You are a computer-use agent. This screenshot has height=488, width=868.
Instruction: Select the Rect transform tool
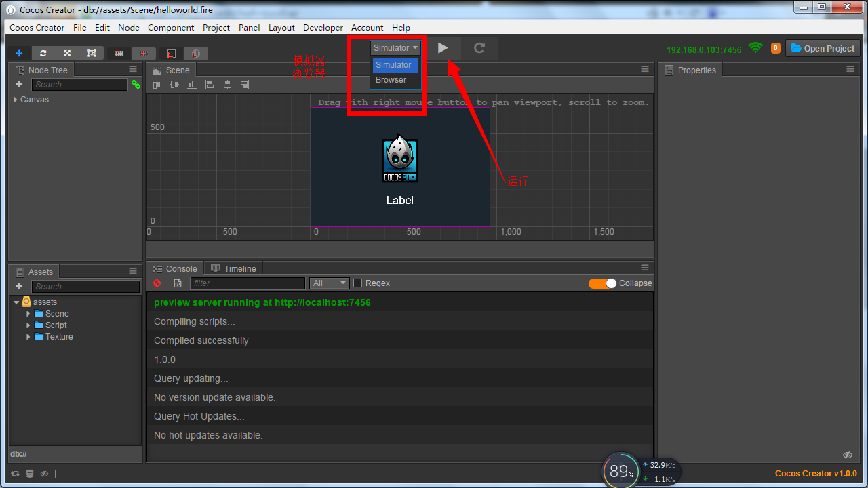pos(92,53)
